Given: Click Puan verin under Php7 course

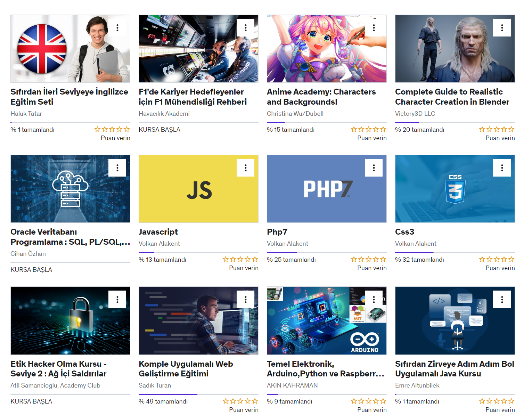Looking at the screenshot, I should pyautogui.click(x=372, y=268).
